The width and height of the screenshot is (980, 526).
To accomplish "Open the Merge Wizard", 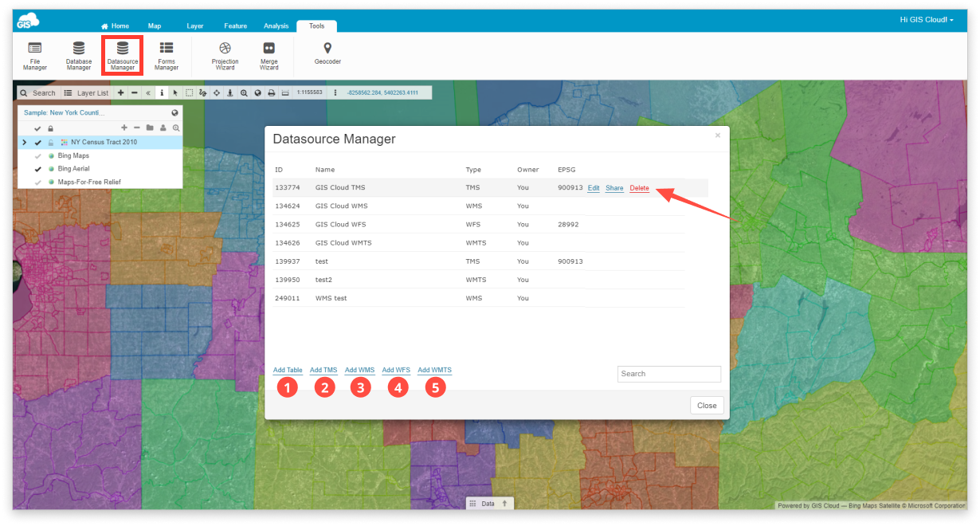I will (x=269, y=56).
